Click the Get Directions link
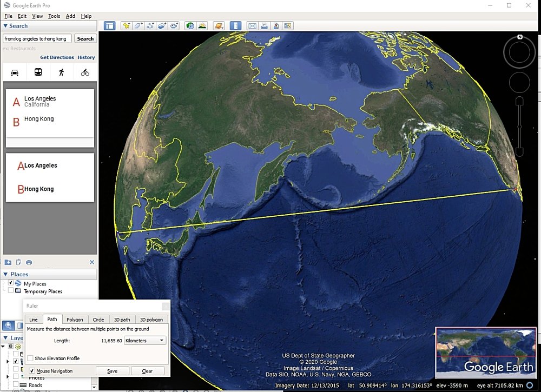This screenshot has width=541, height=392. 57,57
